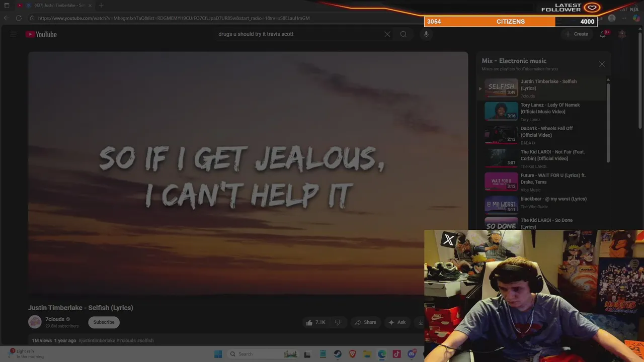Click the download arrow button
The image size is (644, 362).
(421, 322)
